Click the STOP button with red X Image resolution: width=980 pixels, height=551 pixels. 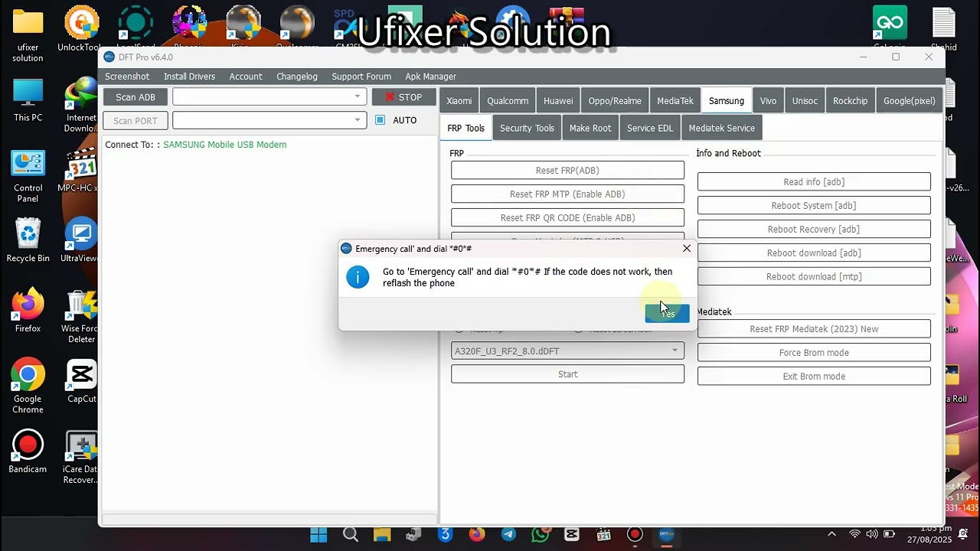[403, 97]
